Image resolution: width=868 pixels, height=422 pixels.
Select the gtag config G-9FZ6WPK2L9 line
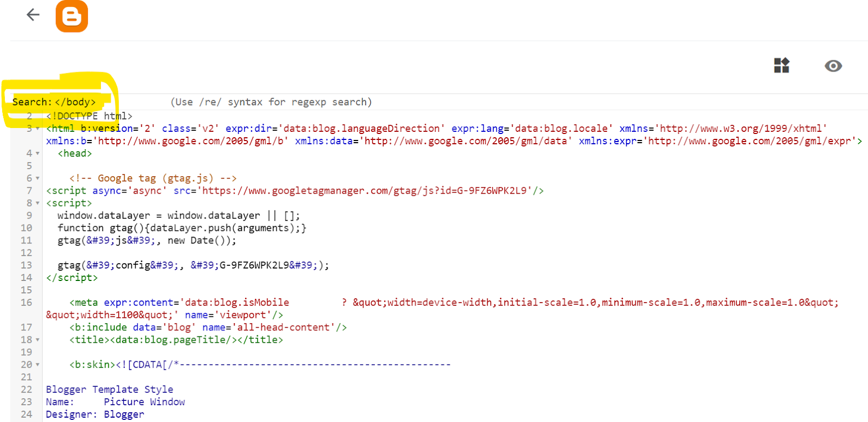point(193,266)
